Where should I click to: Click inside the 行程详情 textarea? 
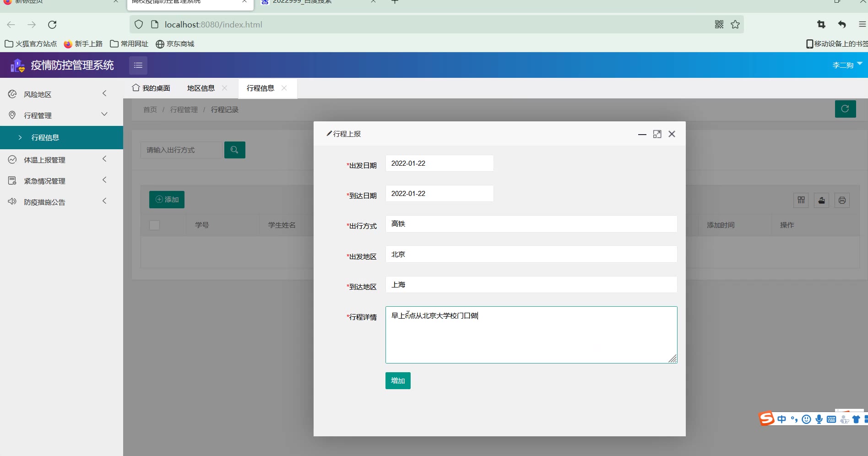(x=532, y=335)
